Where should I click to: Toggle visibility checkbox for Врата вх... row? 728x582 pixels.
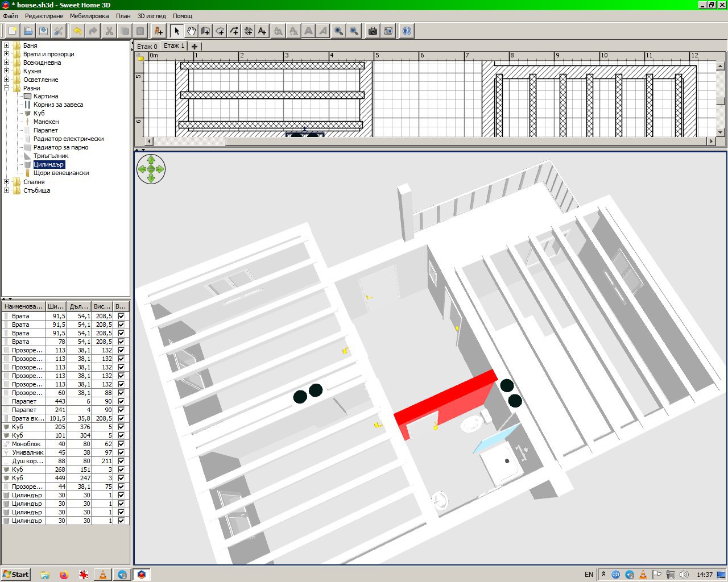(121, 418)
